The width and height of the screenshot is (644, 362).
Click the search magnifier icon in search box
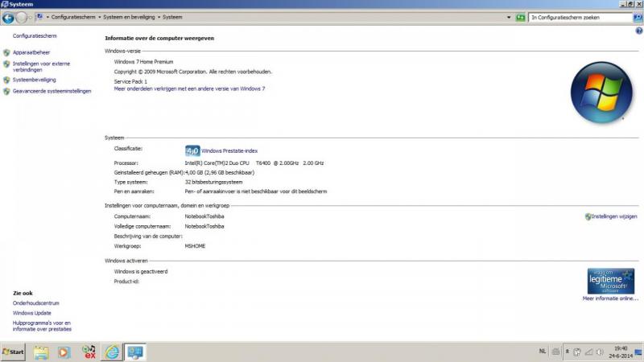638,17
